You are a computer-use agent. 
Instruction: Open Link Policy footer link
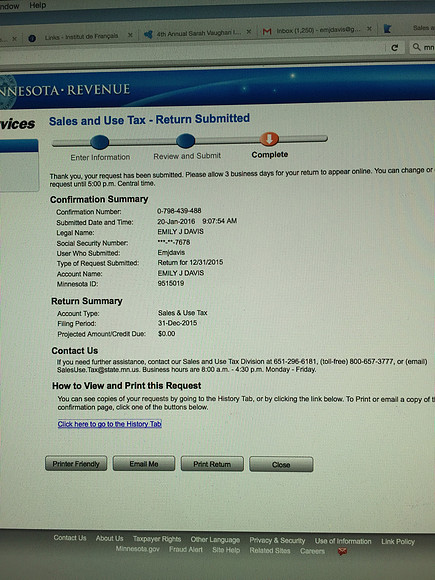coord(398,542)
